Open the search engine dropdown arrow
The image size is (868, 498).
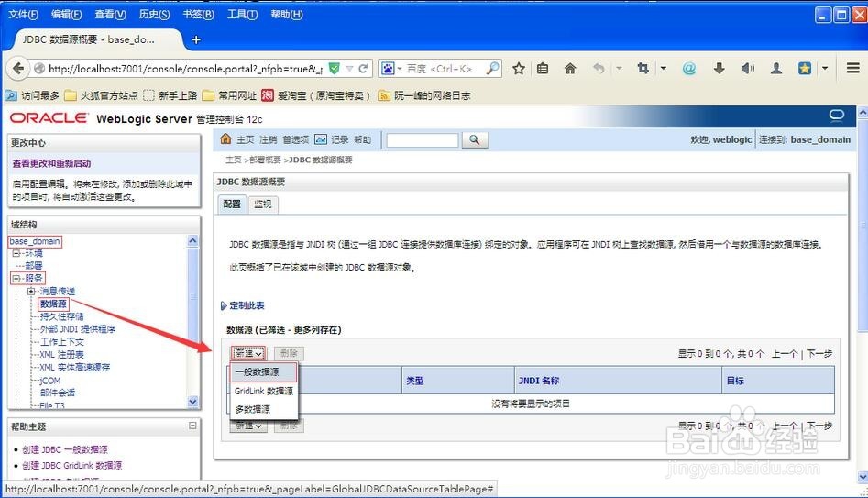tap(400, 69)
